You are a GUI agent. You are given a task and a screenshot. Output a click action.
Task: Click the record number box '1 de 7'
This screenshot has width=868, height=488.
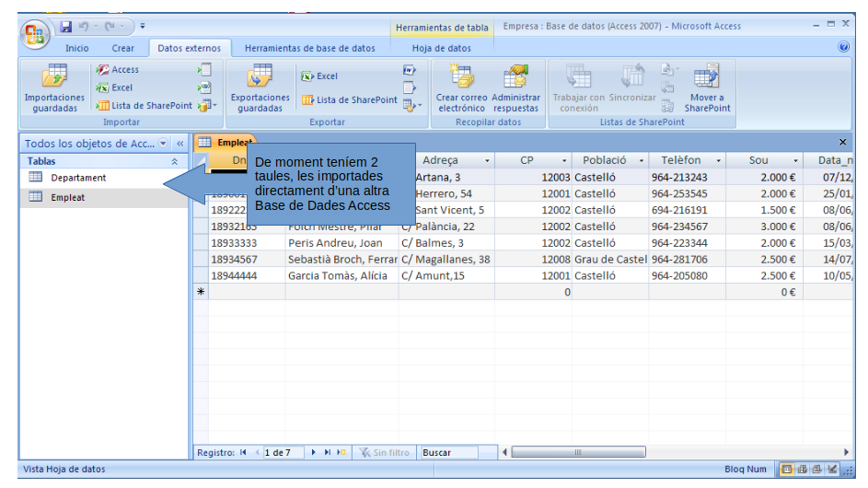click(x=284, y=452)
